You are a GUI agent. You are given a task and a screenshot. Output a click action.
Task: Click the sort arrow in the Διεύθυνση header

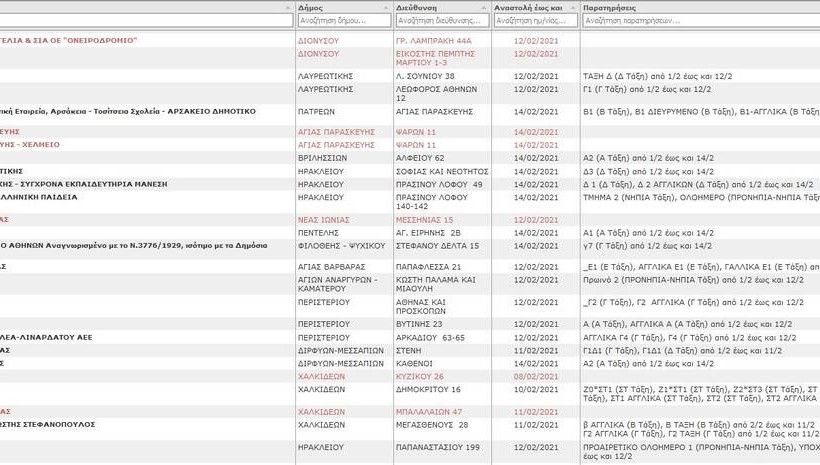click(x=485, y=6)
